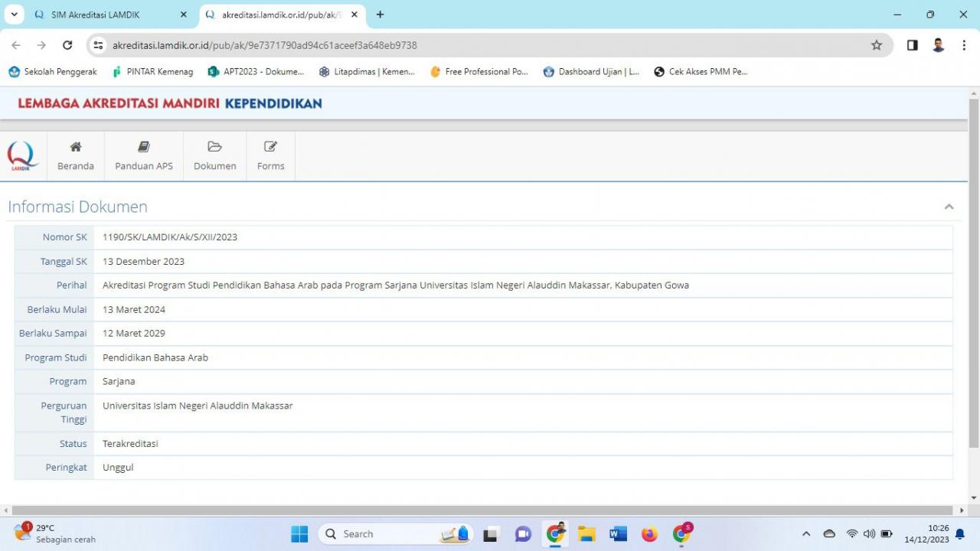The image size is (980, 551).
Task: Open Sekolah Penggerak bookmark
Action: pyautogui.click(x=53, y=72)
